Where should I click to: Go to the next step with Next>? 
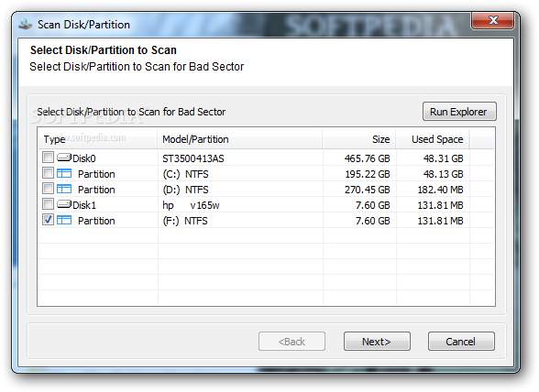pyautogui.click(x=377, y=342)
